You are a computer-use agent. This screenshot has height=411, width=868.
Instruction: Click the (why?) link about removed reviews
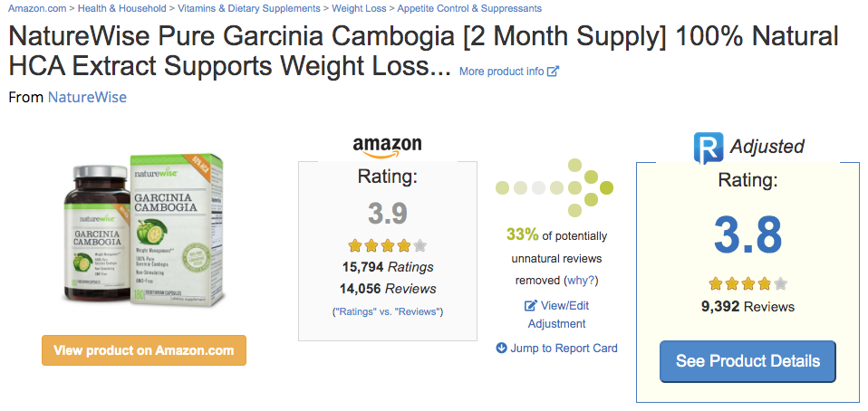point(582,281)
